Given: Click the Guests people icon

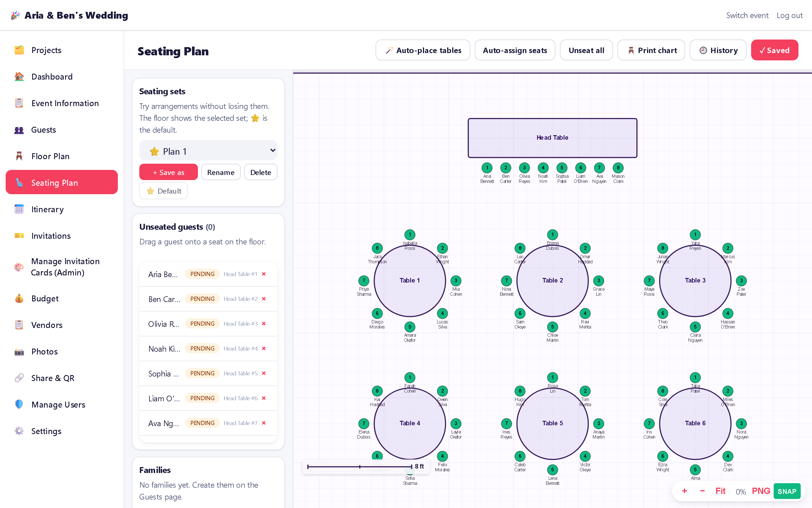Looking at the screenshot, I should click(x=19, y=130).
